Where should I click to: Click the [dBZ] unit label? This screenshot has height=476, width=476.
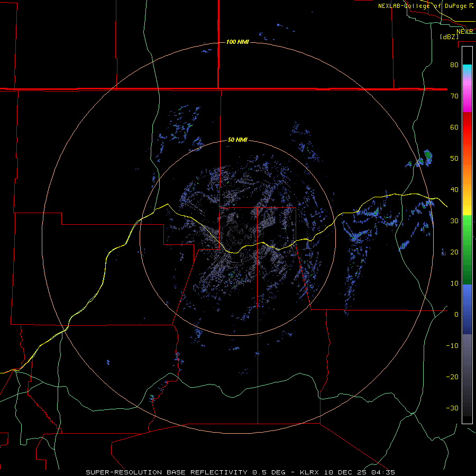pyautogui.click(x=449, y=36)
